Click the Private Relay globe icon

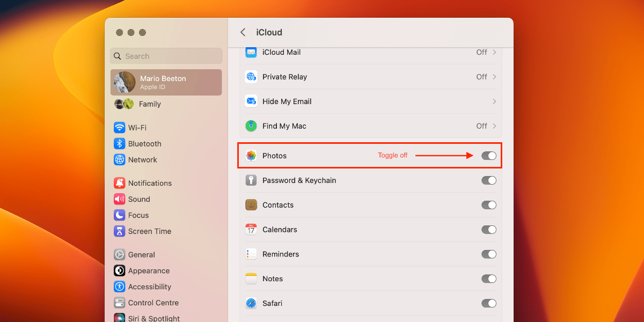[x=251, y=77]
